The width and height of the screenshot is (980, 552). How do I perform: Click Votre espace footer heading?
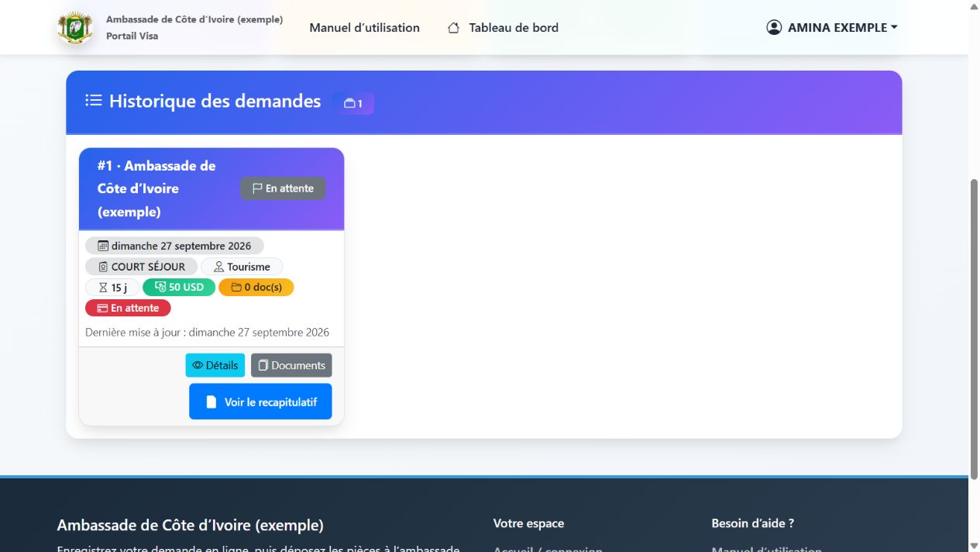(528, 523)
